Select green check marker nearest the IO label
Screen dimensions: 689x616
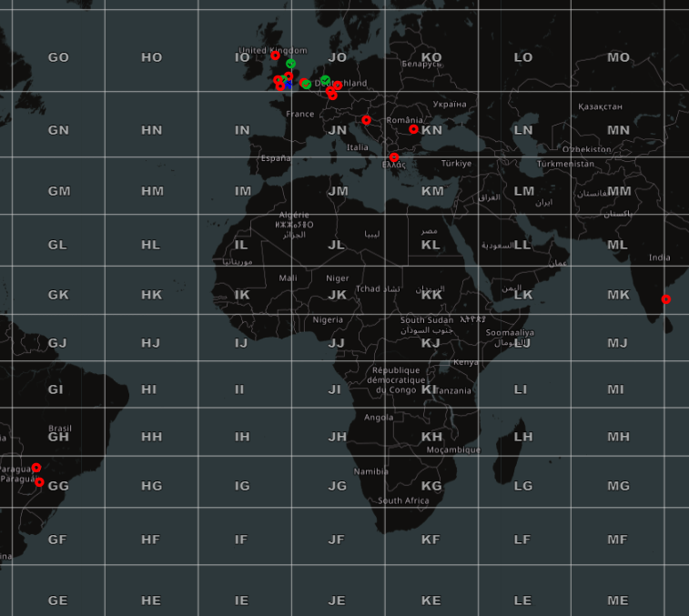pyautogui.click(x=291, y=64)
